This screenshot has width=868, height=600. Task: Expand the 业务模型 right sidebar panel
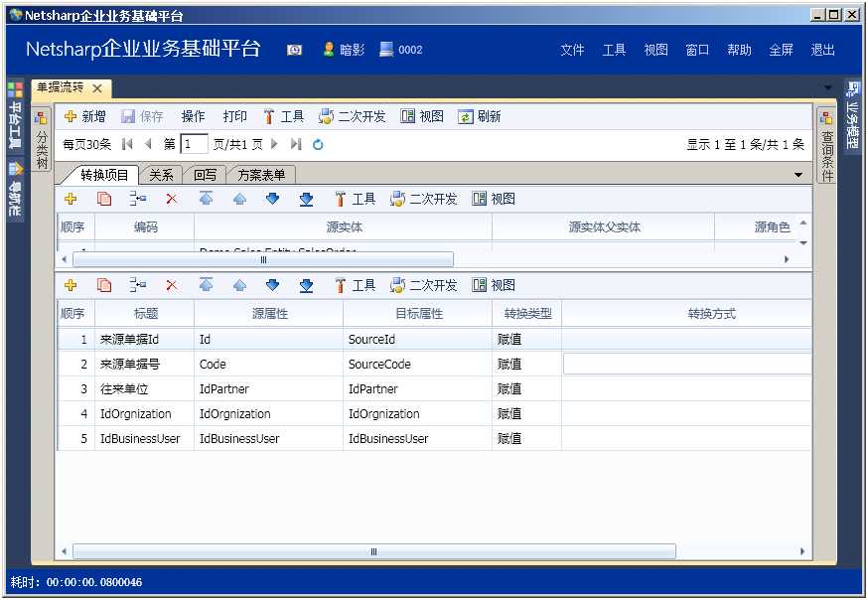click(853, 115)
